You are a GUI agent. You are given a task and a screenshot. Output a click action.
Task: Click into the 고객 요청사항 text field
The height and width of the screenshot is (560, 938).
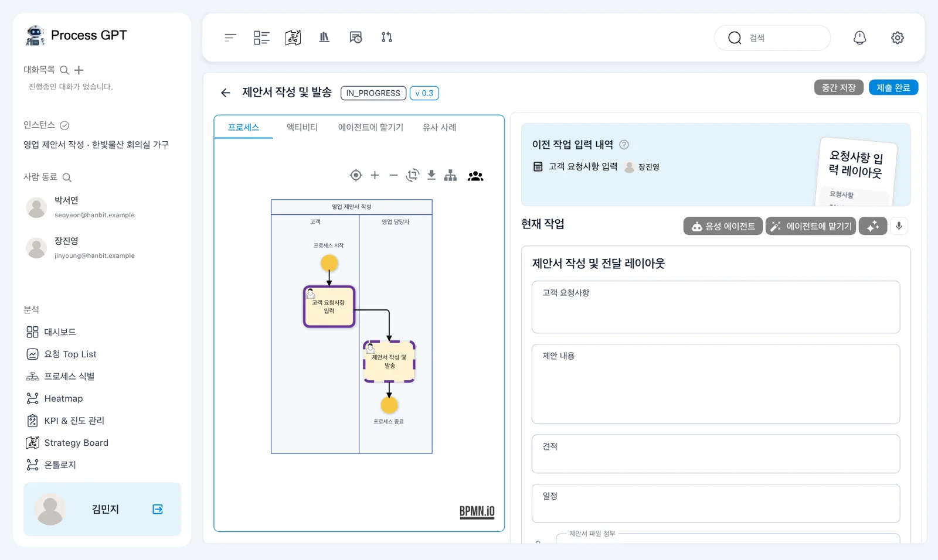pyautogui.click(x=716, y=307)
